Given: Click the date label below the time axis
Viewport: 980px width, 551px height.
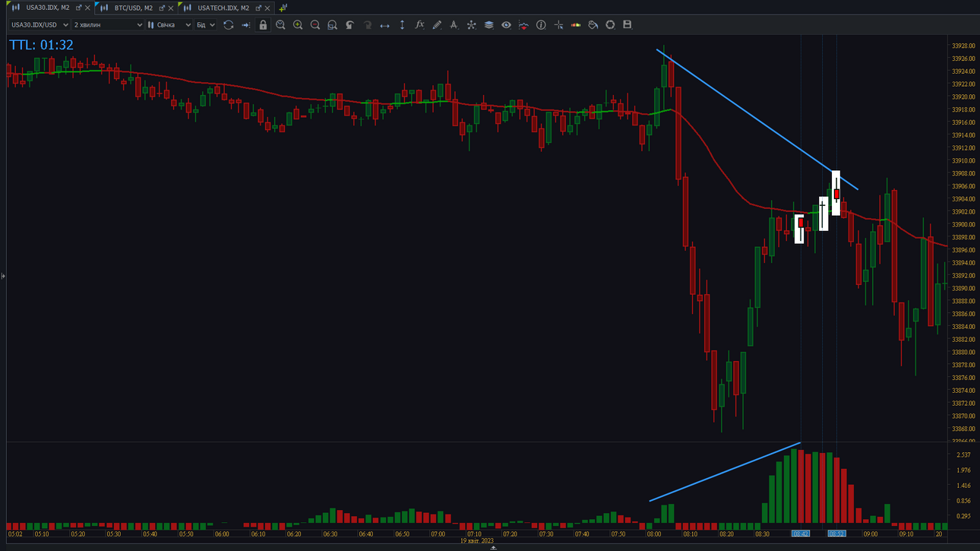Looking at the screenshot, I should [x=476, y=541].
